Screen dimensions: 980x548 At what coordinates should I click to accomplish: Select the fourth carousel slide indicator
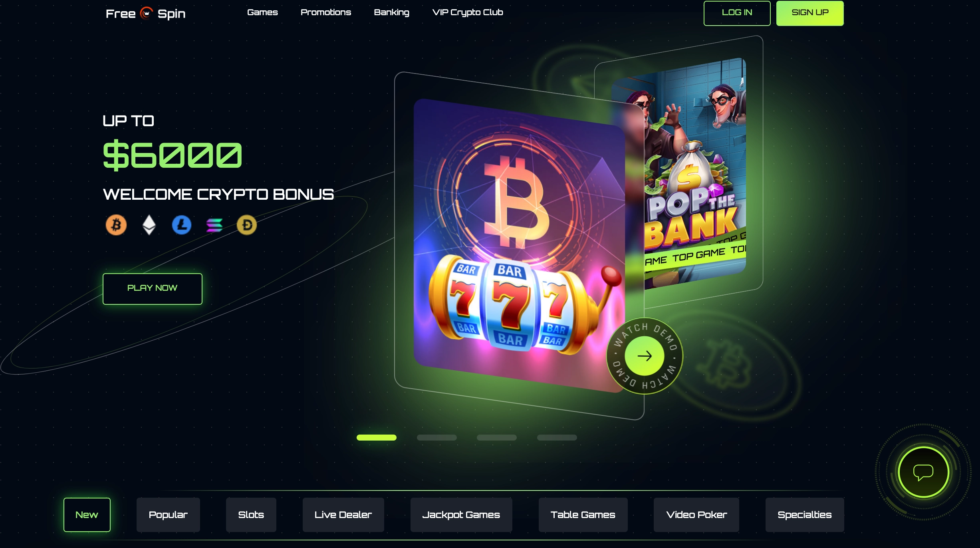557,437
